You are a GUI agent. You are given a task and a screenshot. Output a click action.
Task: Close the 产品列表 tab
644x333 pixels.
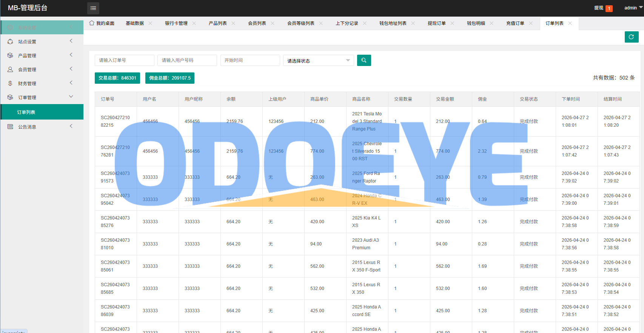tap(233, 23)
